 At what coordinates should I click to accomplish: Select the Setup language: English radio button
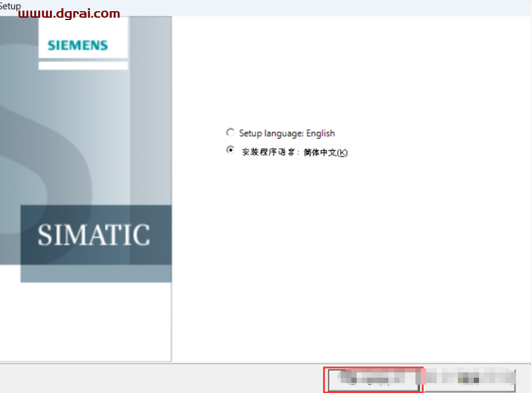[230, 133]
